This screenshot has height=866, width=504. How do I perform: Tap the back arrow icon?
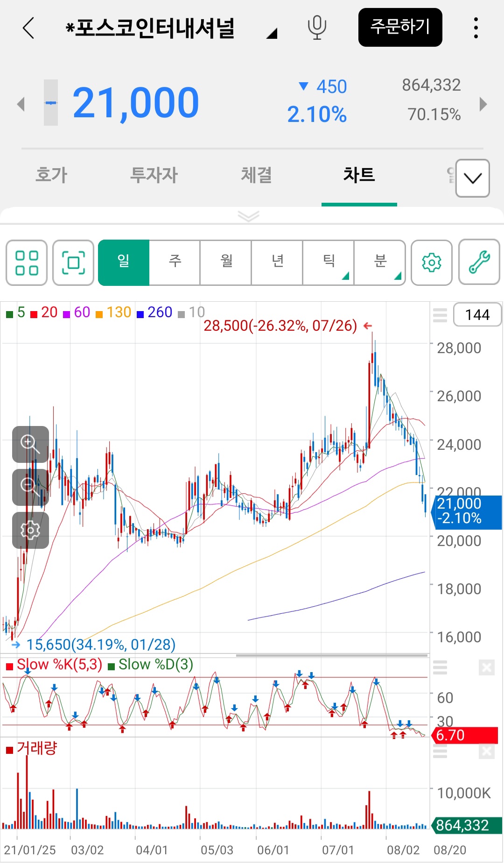[x=28, y=28]
